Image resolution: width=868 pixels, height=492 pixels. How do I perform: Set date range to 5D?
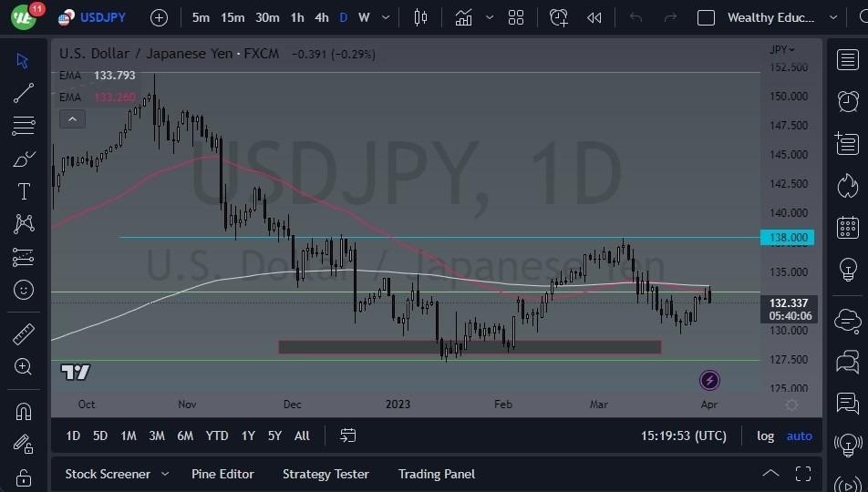[100, 436]
